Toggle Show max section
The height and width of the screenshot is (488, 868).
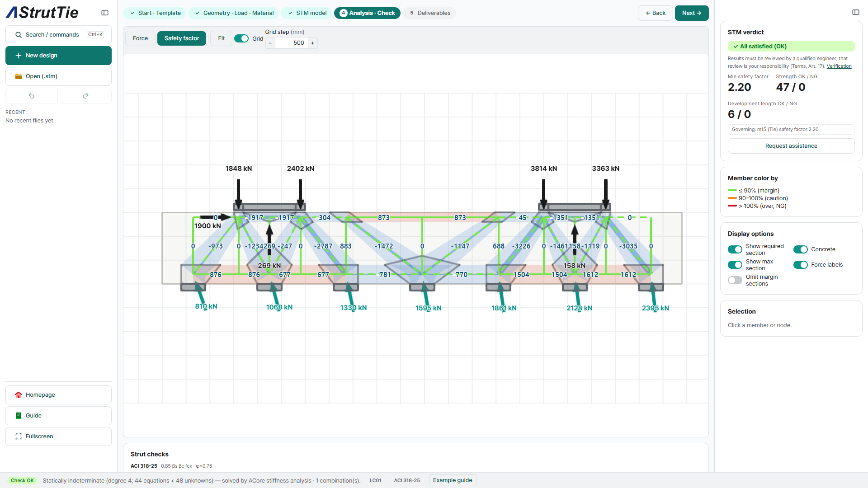[735, 265]
